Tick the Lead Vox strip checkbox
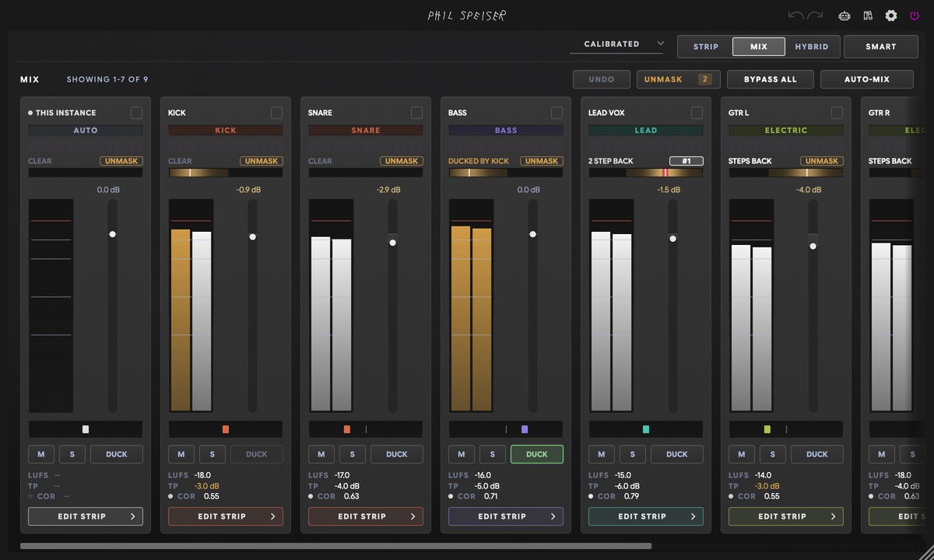934x560 pixels. pos(697,113)
